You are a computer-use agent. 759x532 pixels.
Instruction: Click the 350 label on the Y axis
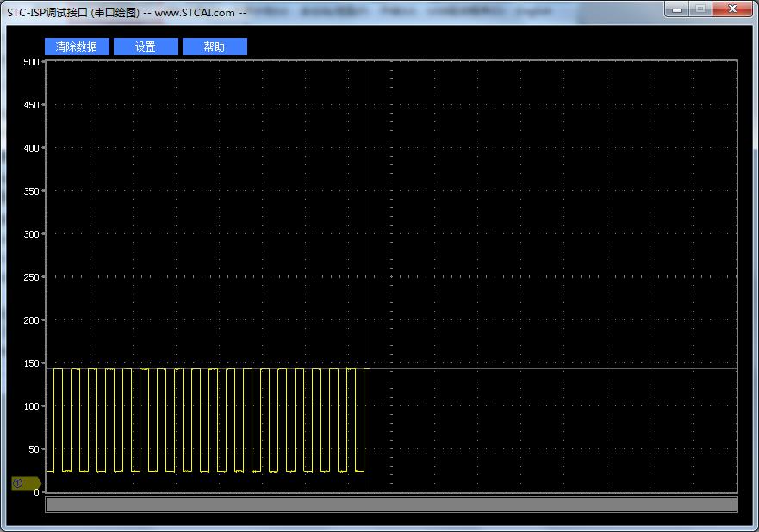[32, 191]
